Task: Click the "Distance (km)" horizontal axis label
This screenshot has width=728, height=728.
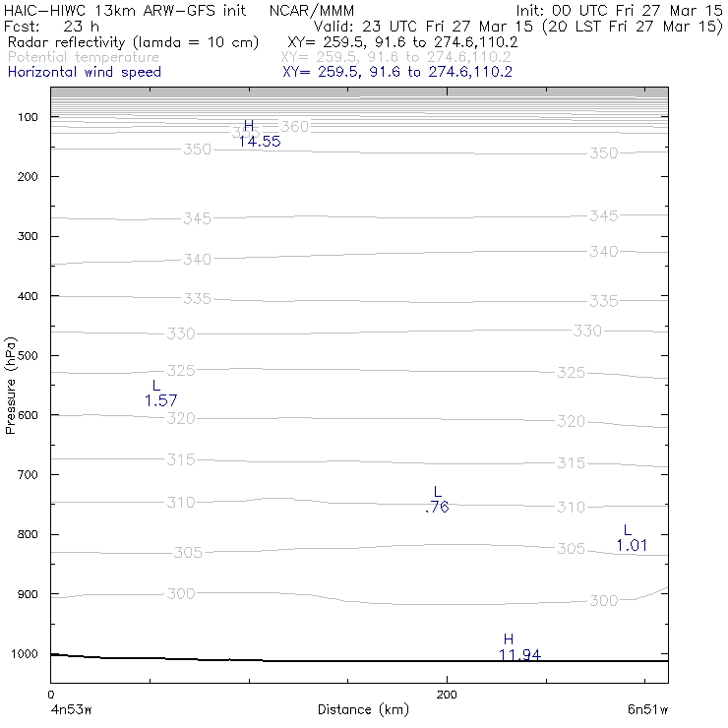Action: tap(363, 709)
